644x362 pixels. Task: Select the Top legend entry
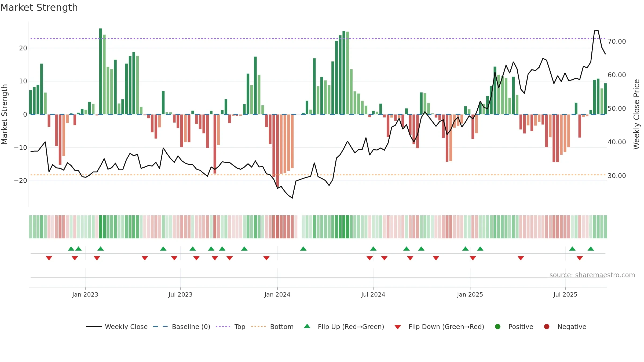pos(230,327)
